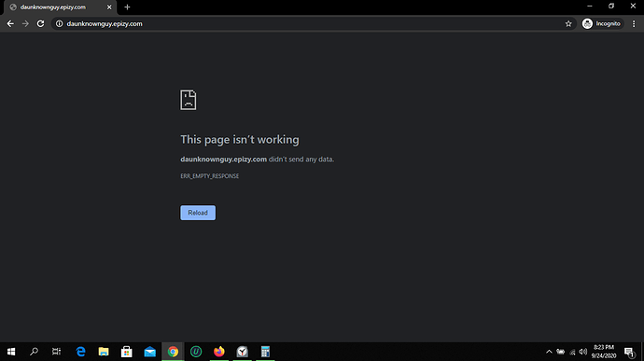The image size is (644, 361).
Task: Click the bold daunknownguy.epizy.com text on the error page
Action: 223,160
